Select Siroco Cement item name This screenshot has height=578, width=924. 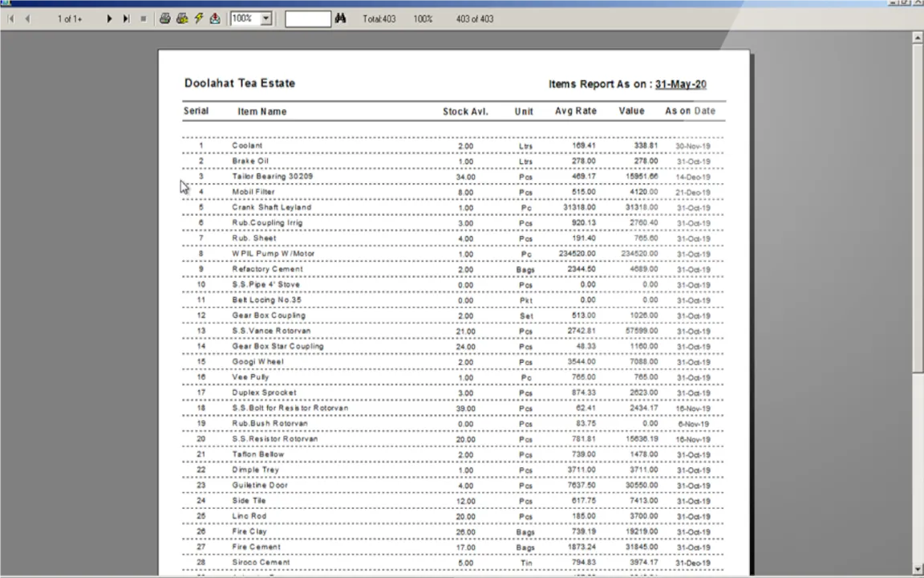[261, 562]
